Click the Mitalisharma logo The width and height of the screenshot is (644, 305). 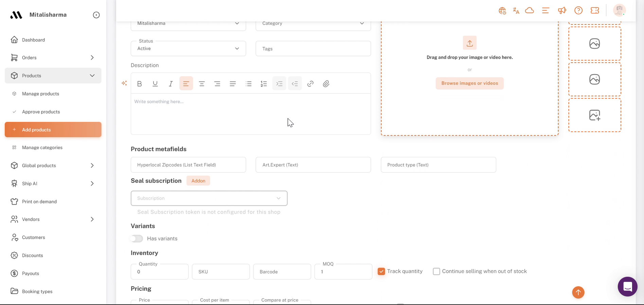(x=16, y=15)
